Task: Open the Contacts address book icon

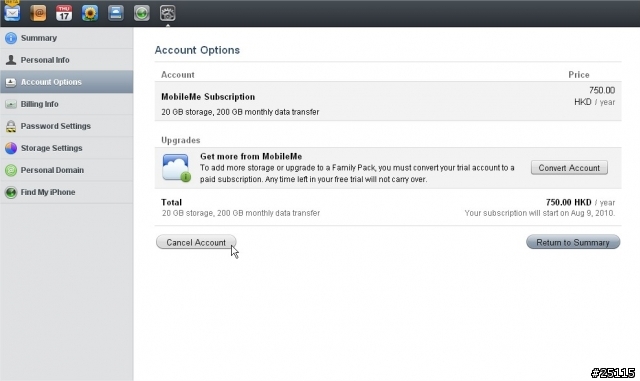Action: tap(38, 13)
